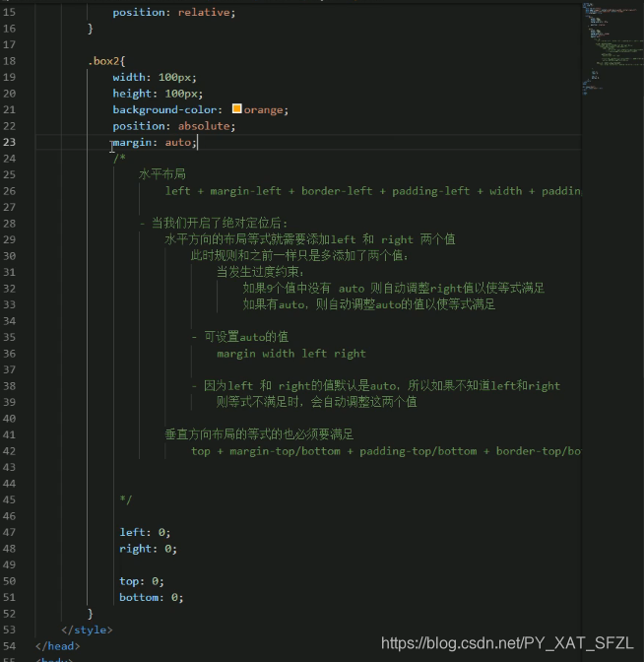
Task: Click 'margin: auto;' on line 23
Action: click(x=155, y=142)
